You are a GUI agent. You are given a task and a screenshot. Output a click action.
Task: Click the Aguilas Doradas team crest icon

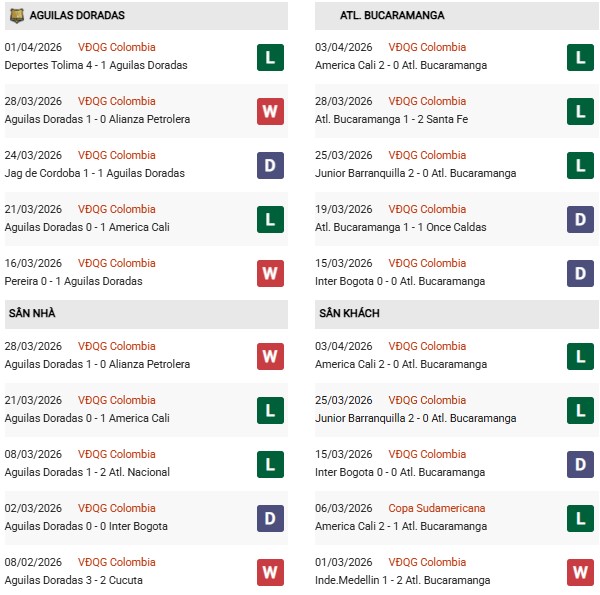(16, 16)
